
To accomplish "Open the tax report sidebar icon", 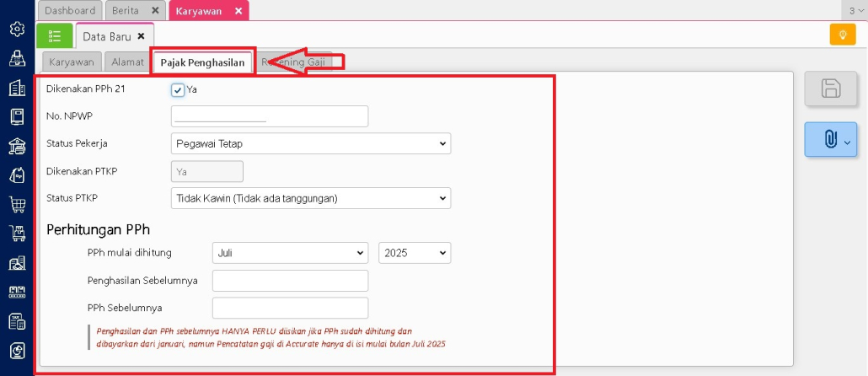I will [17, 321].
